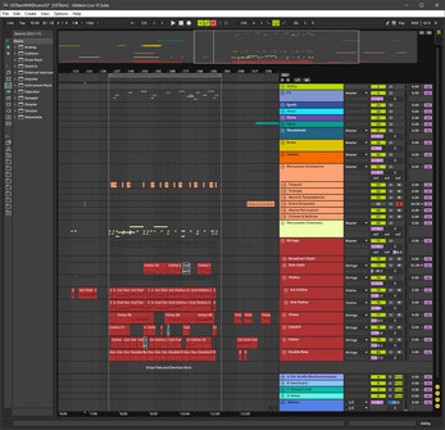This screenshot has width=445, height=430.
Task: Open the Samples category icon
Action: coord(8,124)
